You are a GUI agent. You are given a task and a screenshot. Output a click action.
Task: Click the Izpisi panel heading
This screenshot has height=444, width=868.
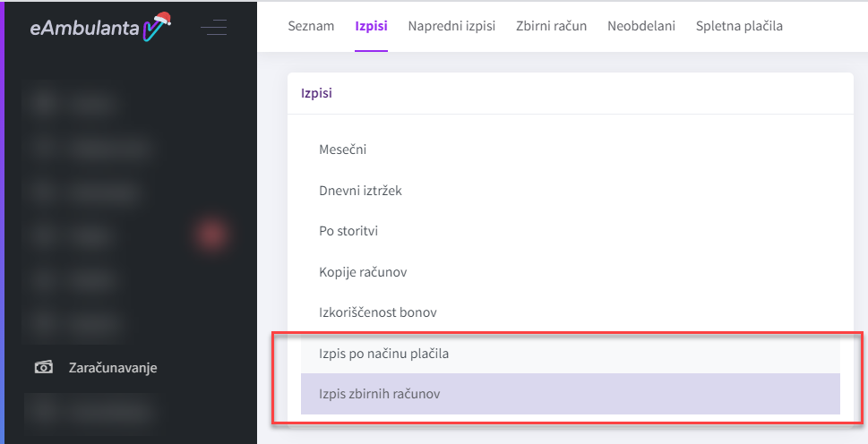316,93
